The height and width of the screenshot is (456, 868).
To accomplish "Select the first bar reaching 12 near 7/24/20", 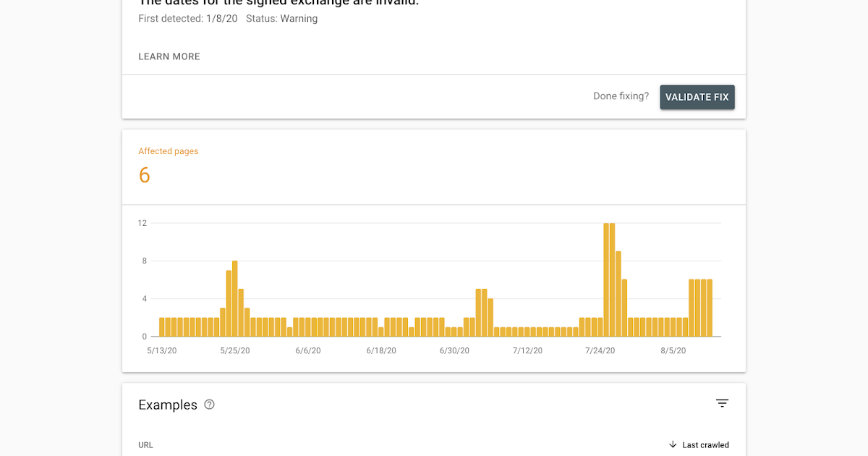I will coord(606,280).
